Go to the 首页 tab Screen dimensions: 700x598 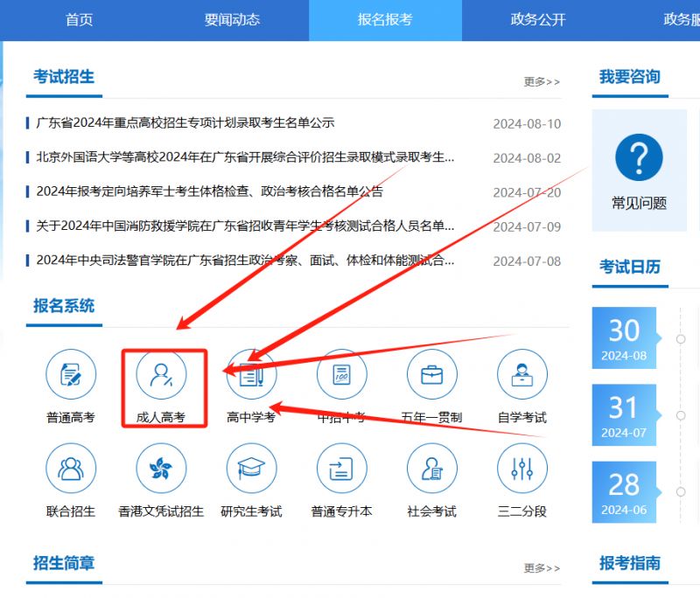pyautogui.click(x=79, y=19)
